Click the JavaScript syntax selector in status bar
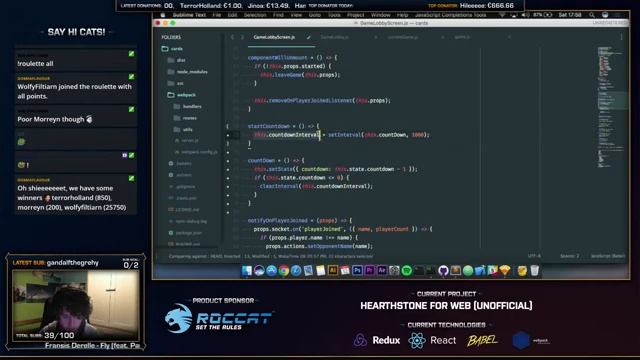The image size is (640, 360). [608, 256]
